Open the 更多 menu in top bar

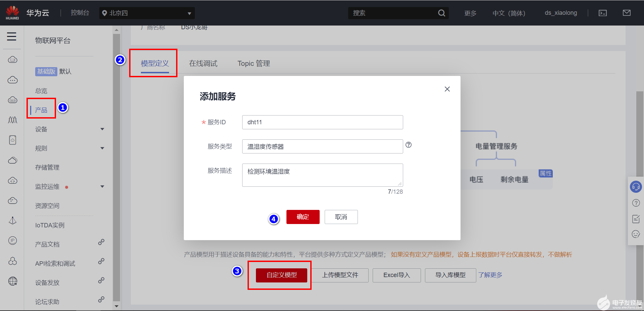(470, 13)
